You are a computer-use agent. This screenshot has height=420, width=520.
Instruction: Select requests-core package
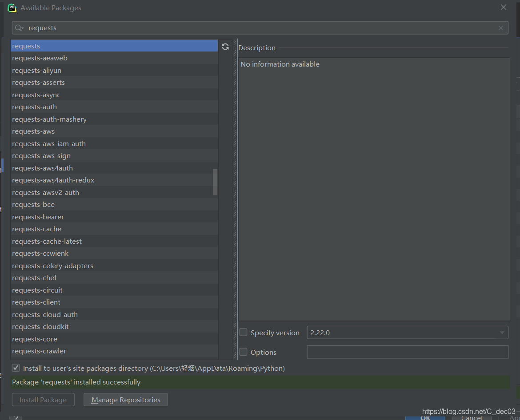point(114,339)
